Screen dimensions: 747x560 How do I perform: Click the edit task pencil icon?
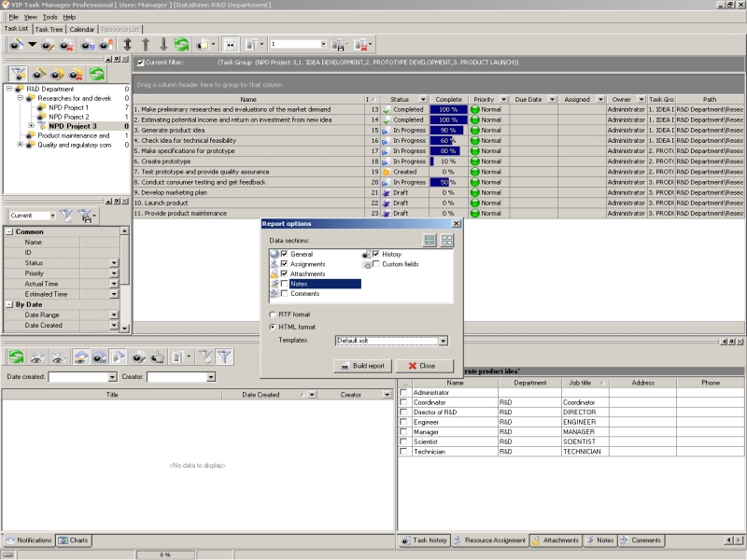click(x=48, y=45)
